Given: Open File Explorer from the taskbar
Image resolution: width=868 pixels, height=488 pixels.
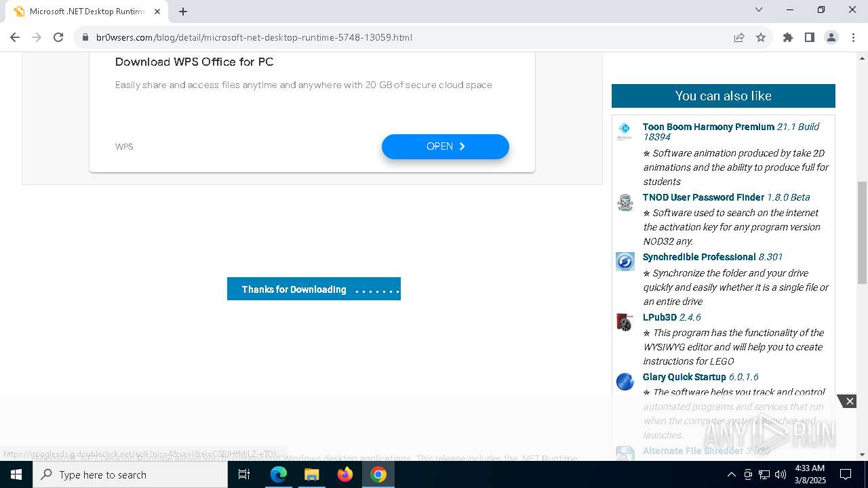Looking at the screenshot, I should pyautogui.click(x=311, y=474).
